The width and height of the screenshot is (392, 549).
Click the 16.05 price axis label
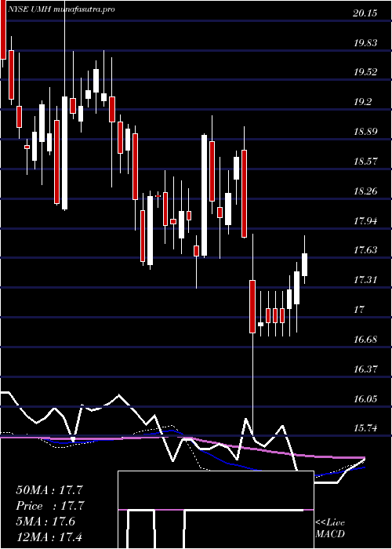[x=365, y=398]
